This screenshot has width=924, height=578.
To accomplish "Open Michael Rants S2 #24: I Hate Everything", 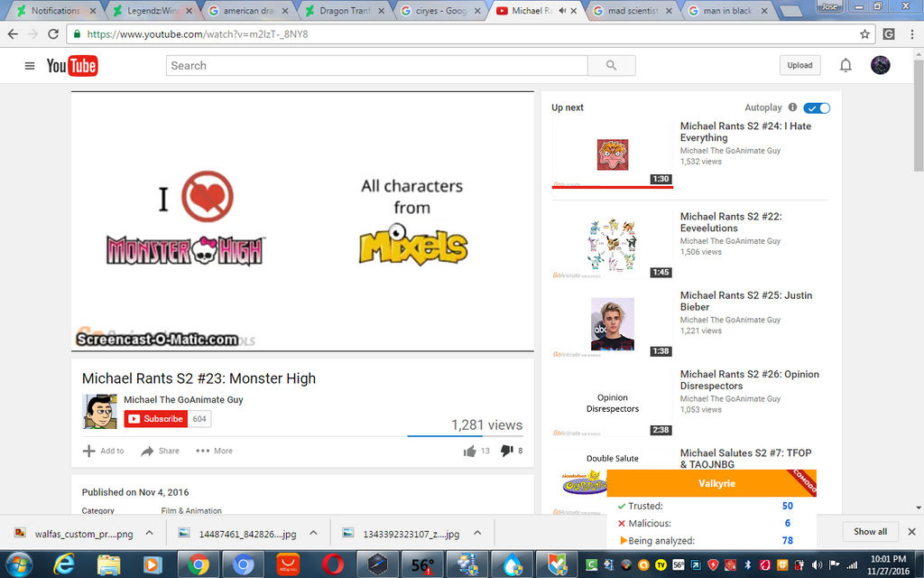I will coord(745,132).
